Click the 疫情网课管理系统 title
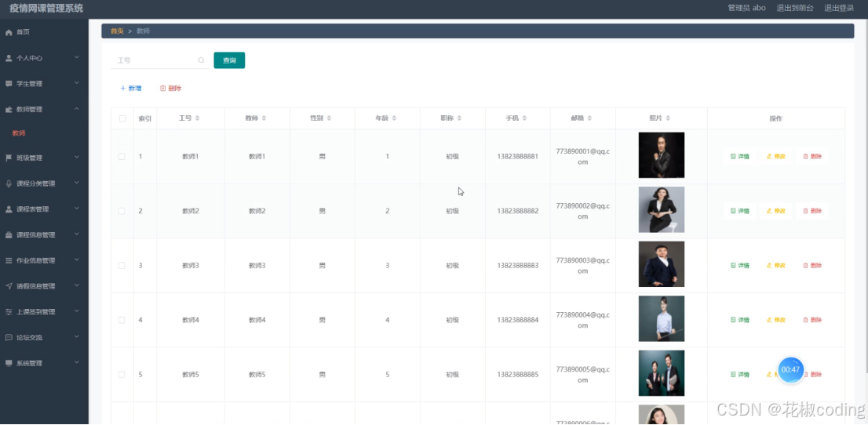Viewport: 868px width, 425px height. click(46, 9)
